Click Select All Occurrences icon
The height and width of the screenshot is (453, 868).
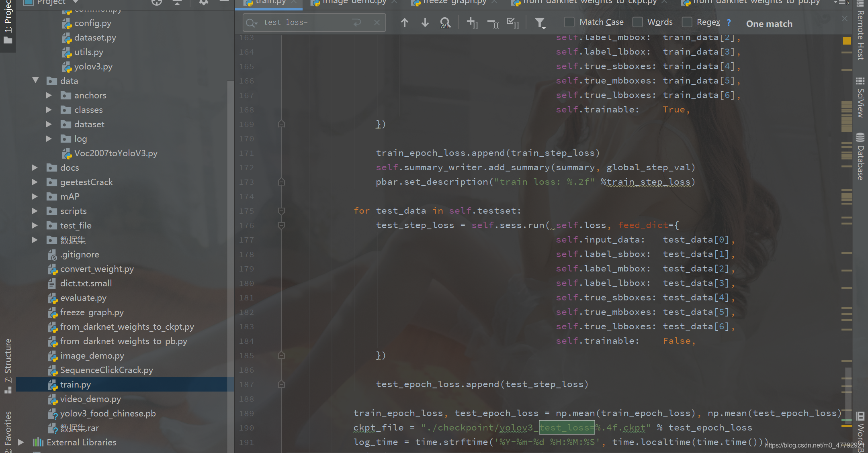pyautogui.click(x=513, y=23)
